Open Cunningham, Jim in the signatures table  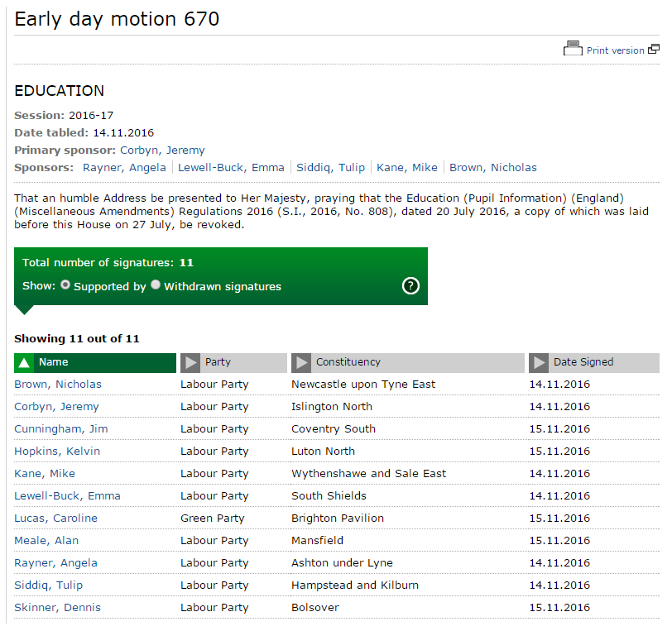(61, 429)
